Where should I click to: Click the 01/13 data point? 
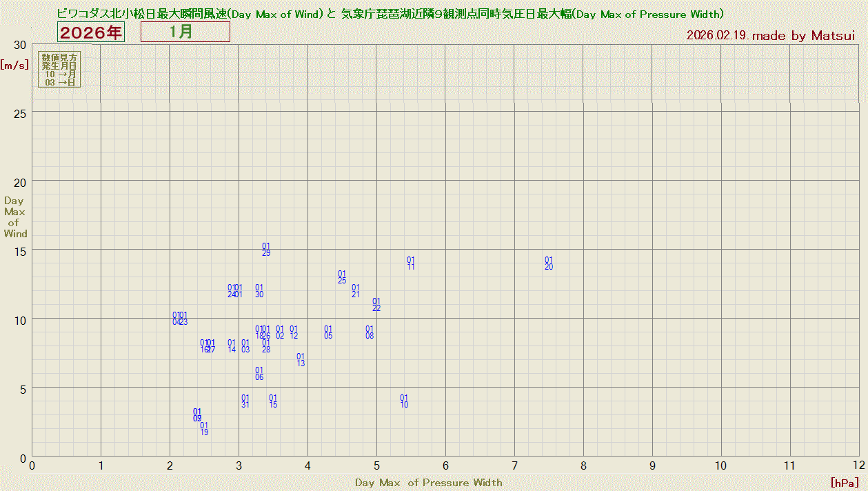[x=301, y=360]
